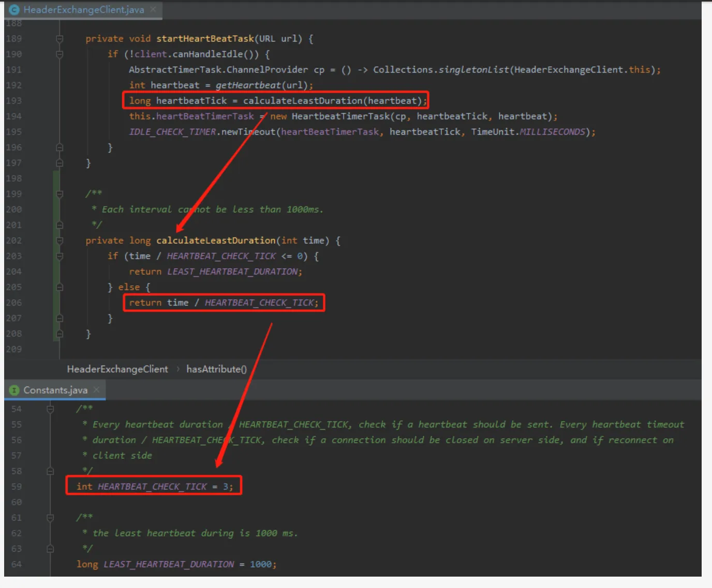Image resolution: width=712 pixels, height=588 pixels.
Task: Click calculateLeastDuration method declaration on line 202
Action: coord(216,241)
